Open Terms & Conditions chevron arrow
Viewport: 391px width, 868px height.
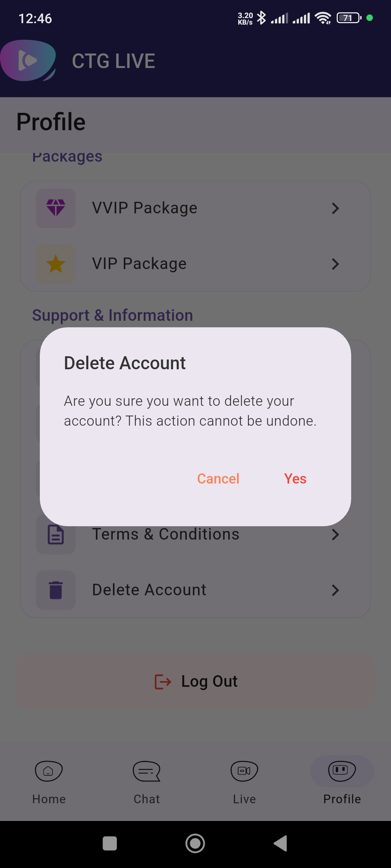[x=335, y=535]
